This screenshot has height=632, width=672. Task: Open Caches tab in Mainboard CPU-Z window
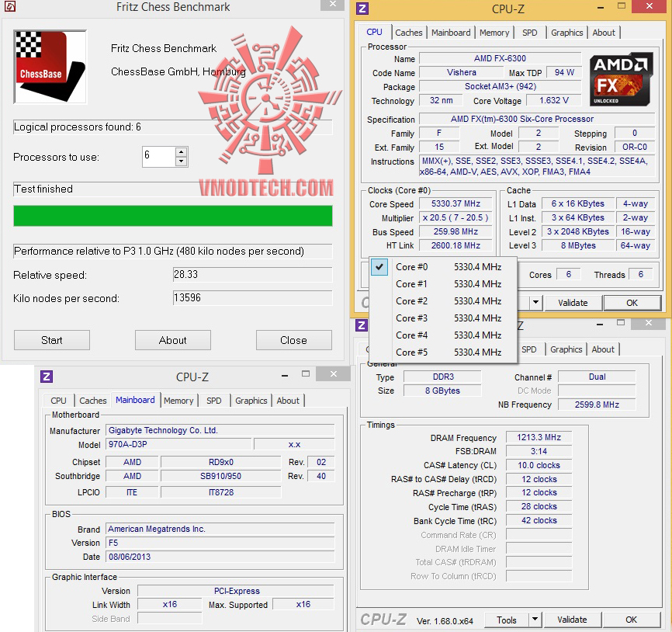click(92, 401)
